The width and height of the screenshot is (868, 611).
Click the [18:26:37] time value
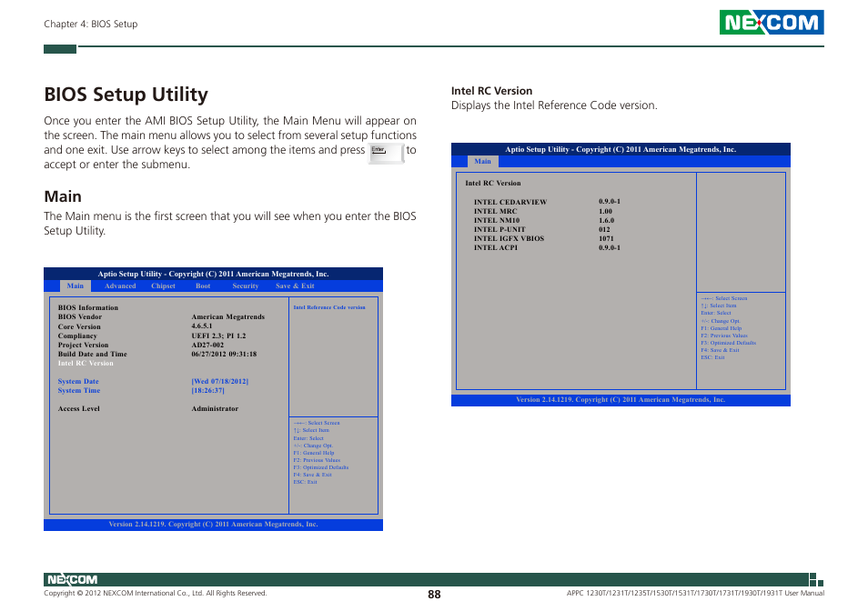click(x=208, y=390)
